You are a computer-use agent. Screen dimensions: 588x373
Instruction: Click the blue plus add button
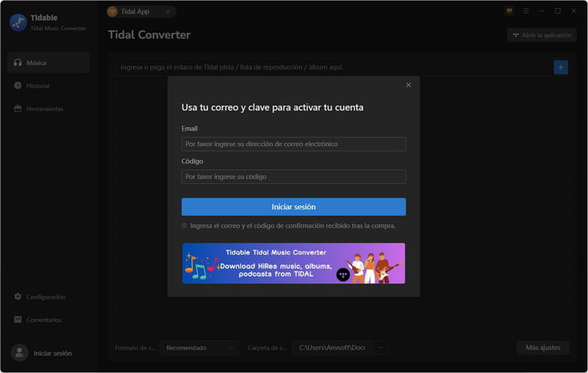(x=561, y=68)
